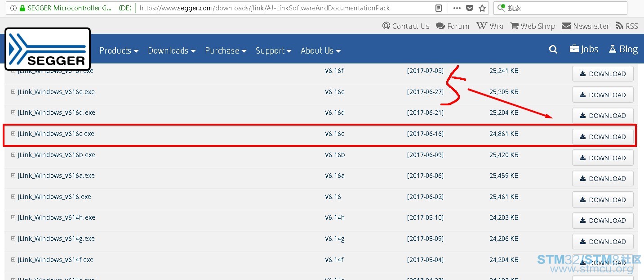Open the site search magnifier icon
Image resolution: width=644 pixels, height=280 pixels.
click(x=553, y=50)
